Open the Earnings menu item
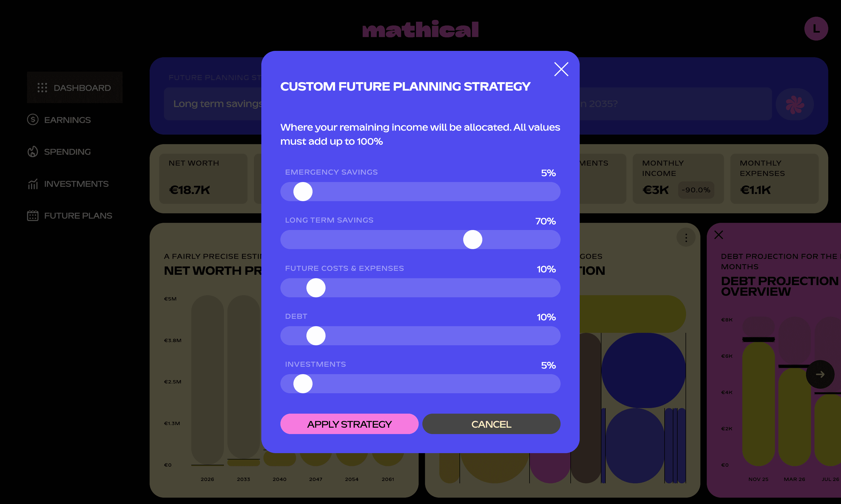The image size is (841, 504). pyautogui.click(x=67, y=120)
